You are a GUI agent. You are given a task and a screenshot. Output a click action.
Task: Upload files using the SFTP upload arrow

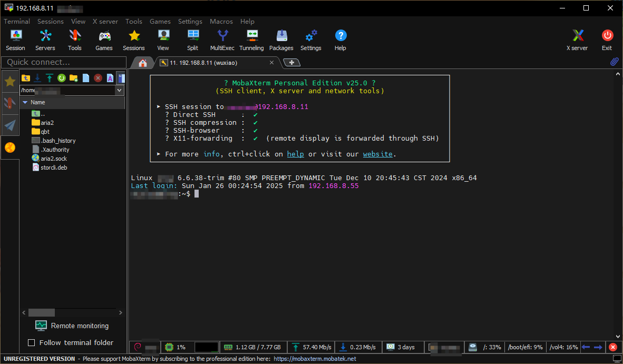point(49,78)
